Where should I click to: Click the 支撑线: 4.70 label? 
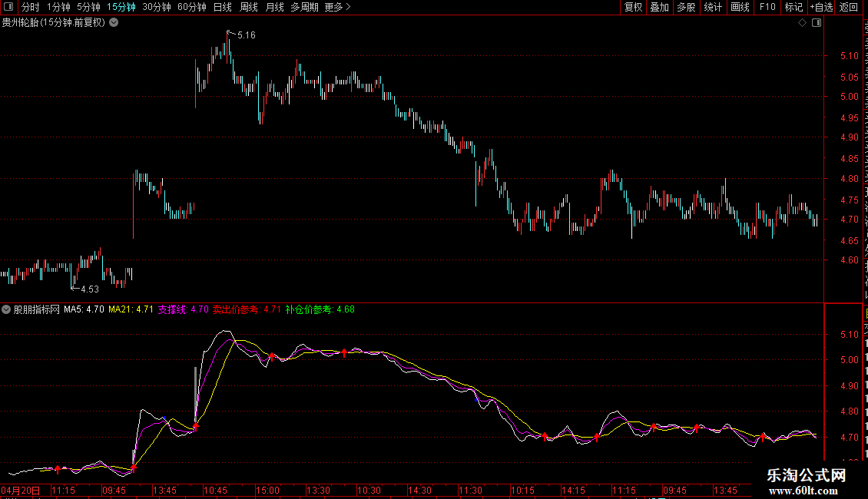pyautogui.click(x=184, y=309)
